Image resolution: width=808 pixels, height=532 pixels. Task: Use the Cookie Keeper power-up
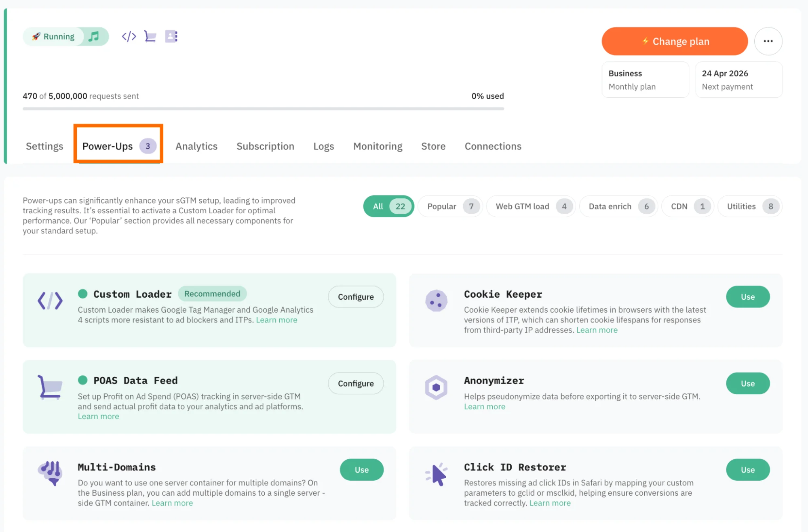[x=748, y=297]
